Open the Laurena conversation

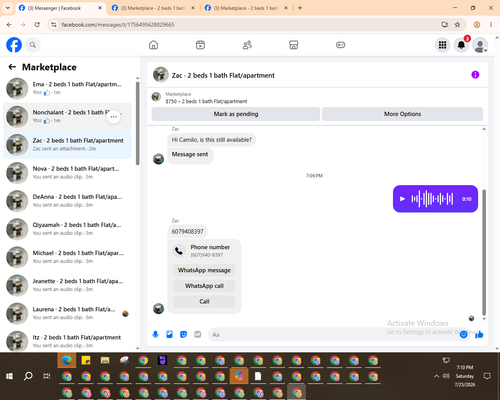(67, 313)
